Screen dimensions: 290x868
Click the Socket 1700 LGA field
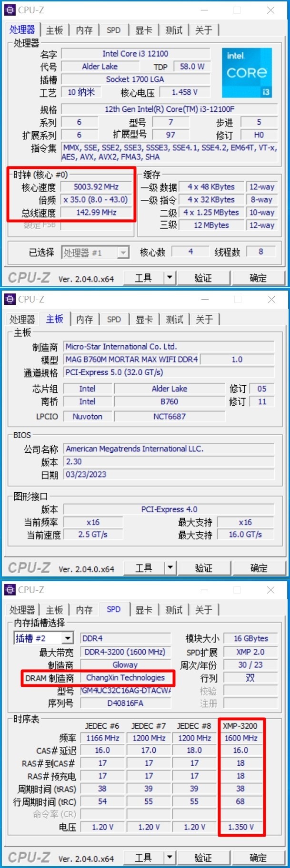click(136, 79)
